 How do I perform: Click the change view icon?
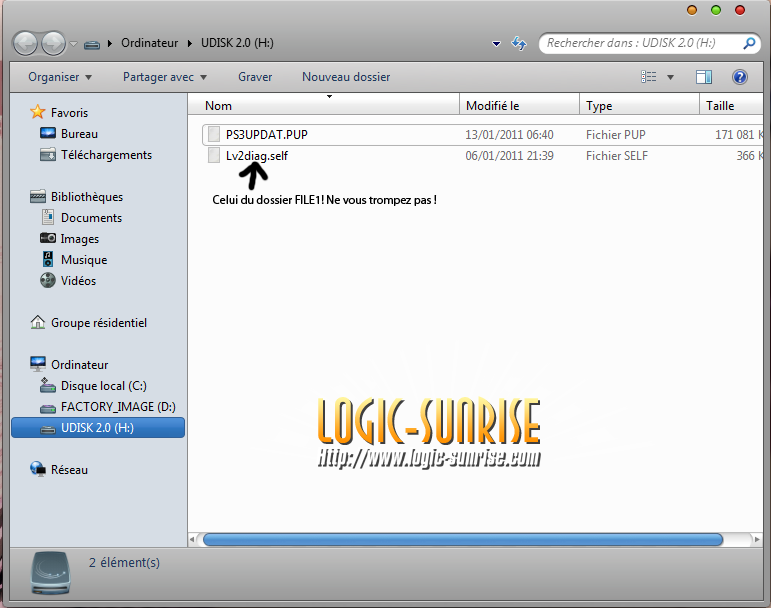click(649, 77)
